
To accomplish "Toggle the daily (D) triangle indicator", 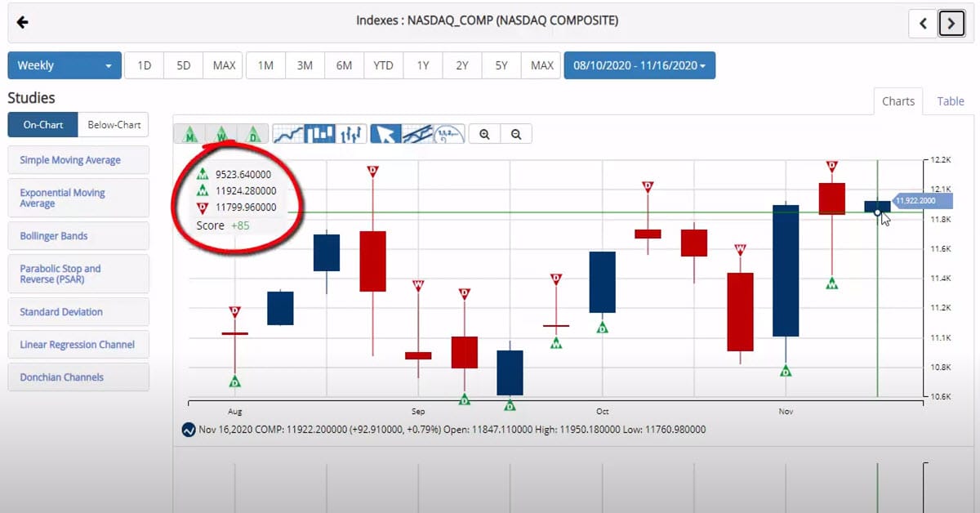I will pos(253,134).
